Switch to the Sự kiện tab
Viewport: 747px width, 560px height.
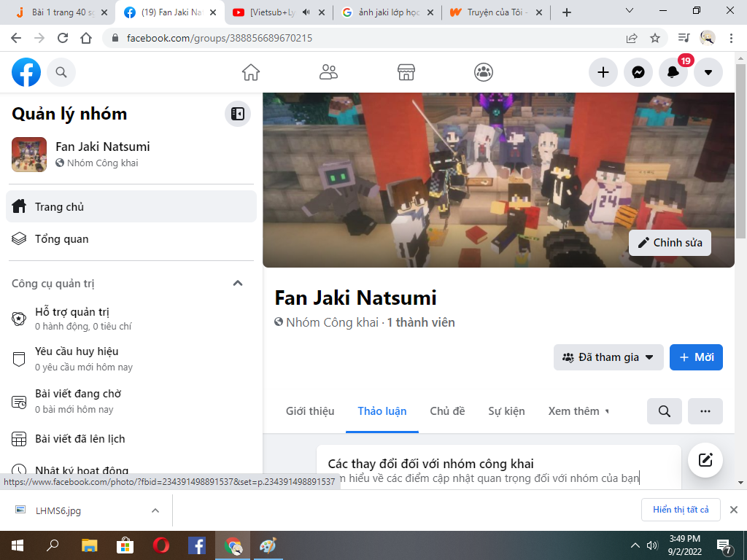pos(506,411)
